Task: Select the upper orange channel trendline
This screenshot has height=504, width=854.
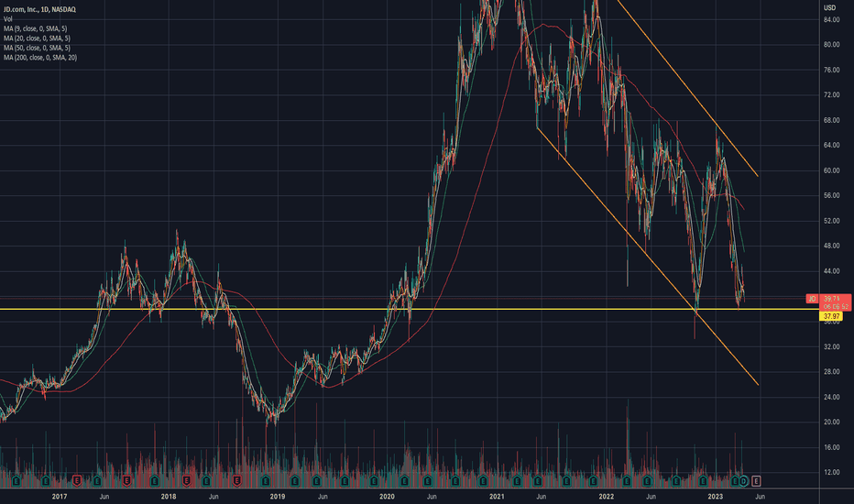Action: 687,88
